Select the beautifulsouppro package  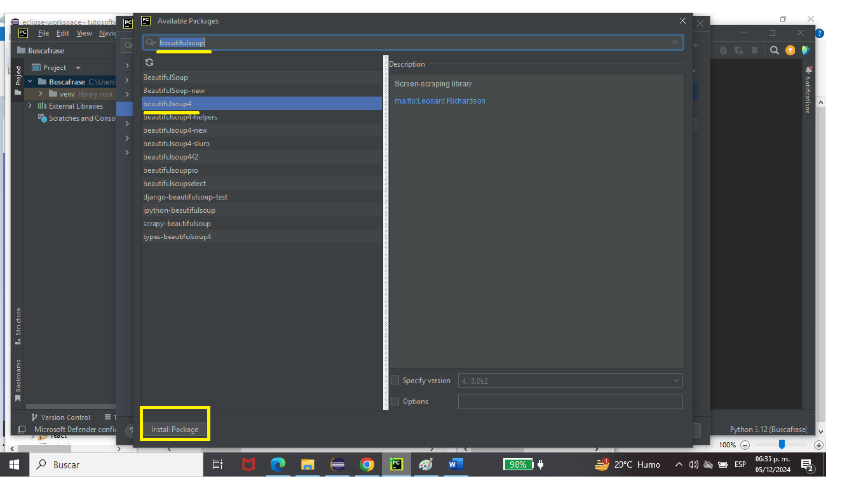[x=262, y=170]
